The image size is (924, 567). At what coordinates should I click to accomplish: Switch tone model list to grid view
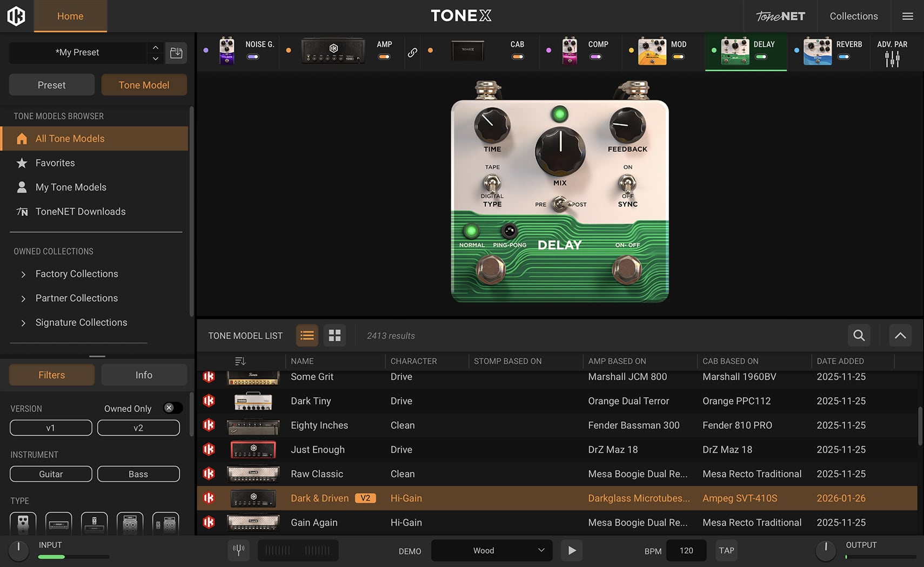(334, 335)
